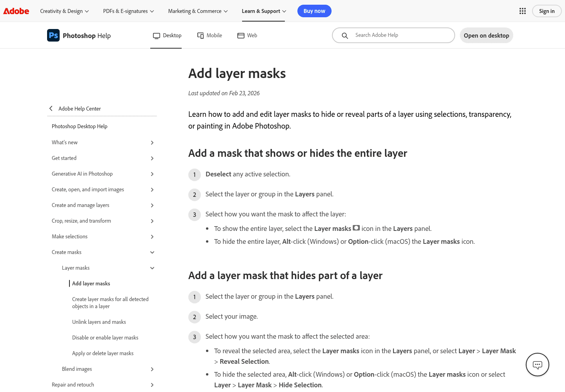The height and width of the screenshot is (392, 565).
Task: Select Add layer masks in sidebar
Action: coord(91,283)
